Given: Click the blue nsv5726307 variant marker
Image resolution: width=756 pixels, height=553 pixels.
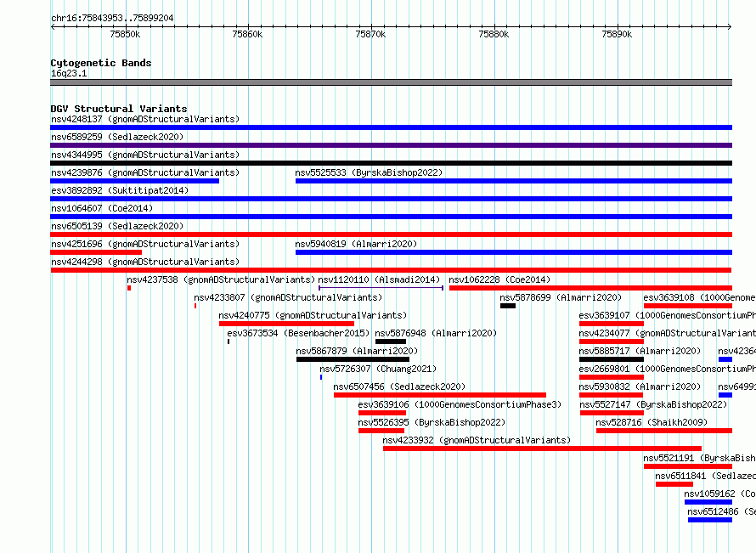Looking at the screenshot, I should [321, 377].
